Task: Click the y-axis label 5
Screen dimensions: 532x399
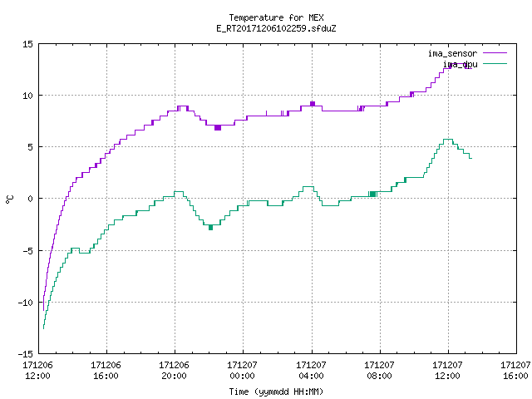Action: tap(31, 147)
